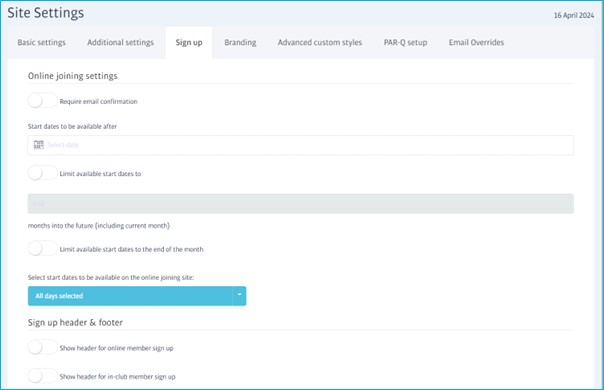604x390 pixels.
Task: Click the Site Settings page title
Action: coord(45,13)
